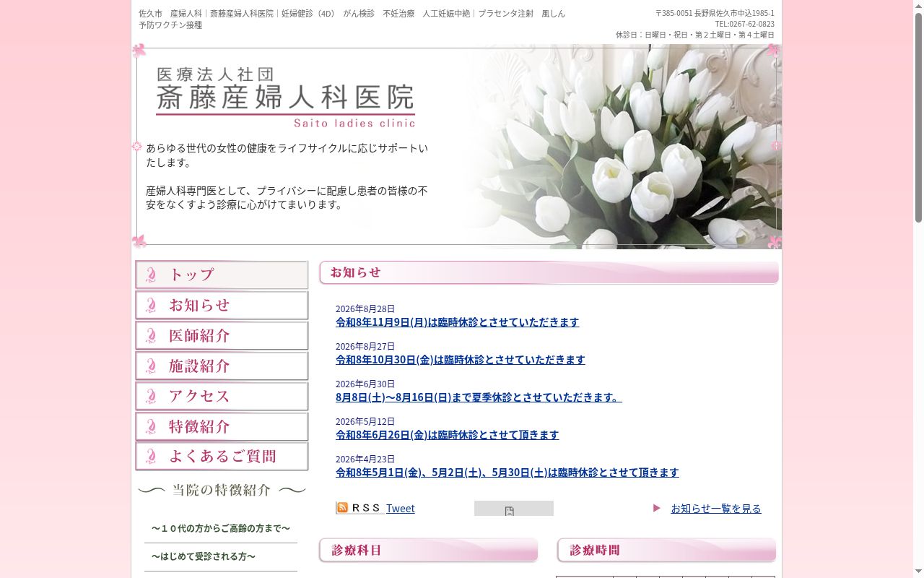
Task: Click the 2026年4月23日 date text
Action: pyautogui.click(x=365, y=460)
